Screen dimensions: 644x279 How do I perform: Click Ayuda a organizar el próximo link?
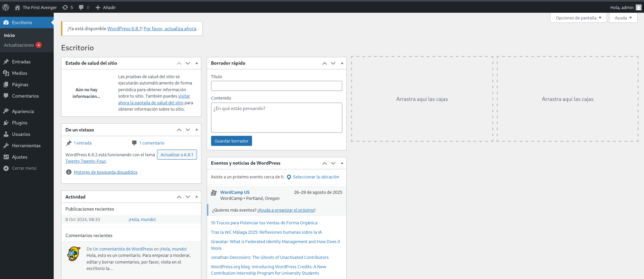[286, 210]
